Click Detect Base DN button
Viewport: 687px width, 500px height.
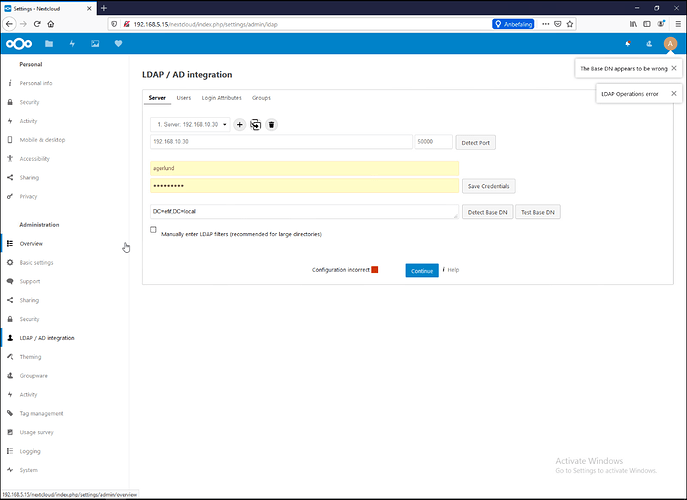(487, 212)
